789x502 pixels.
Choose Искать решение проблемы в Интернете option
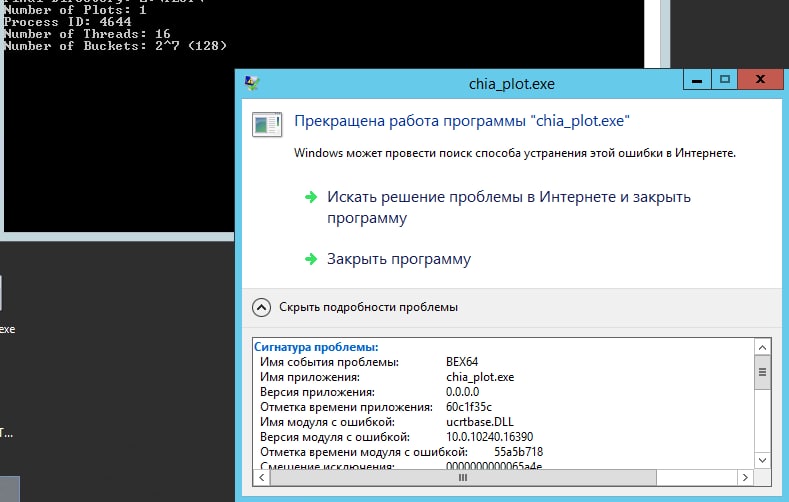[x=509, y=207]
